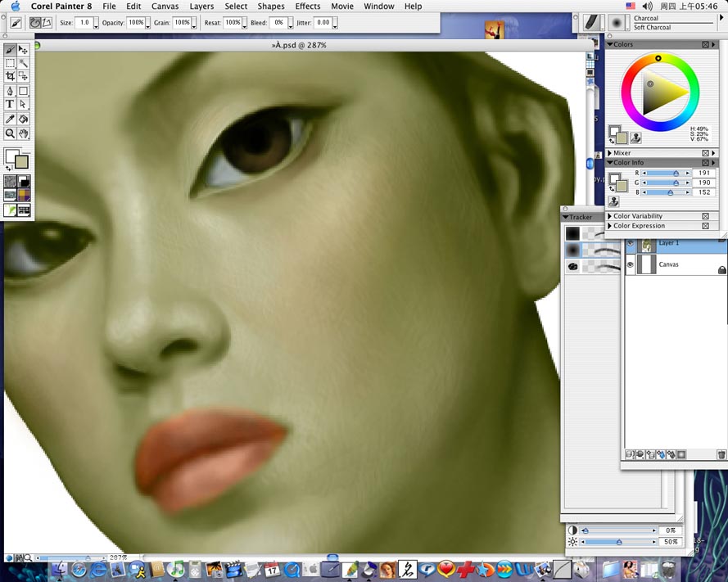
Task: Open the Canvas menu
Action: 165,6
